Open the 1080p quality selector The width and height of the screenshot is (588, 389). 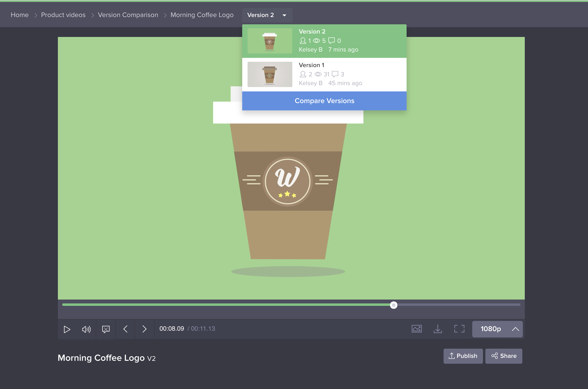(490, 329)
